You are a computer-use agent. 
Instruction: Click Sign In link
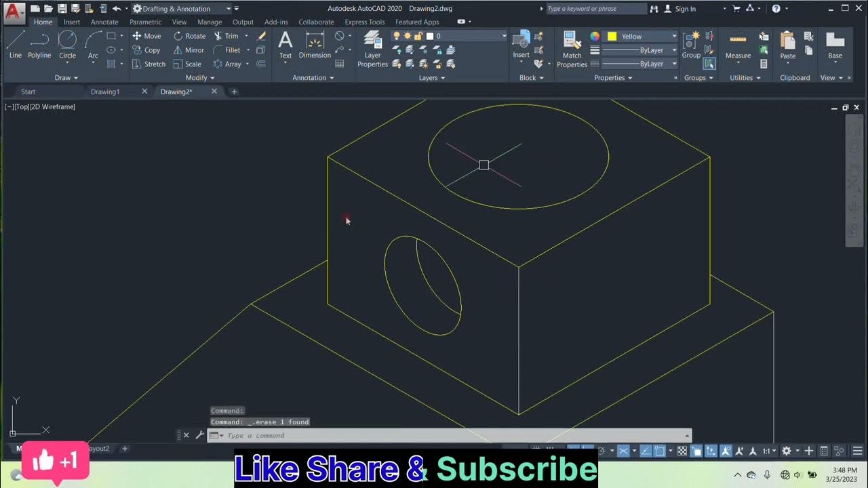coord(679,9)
